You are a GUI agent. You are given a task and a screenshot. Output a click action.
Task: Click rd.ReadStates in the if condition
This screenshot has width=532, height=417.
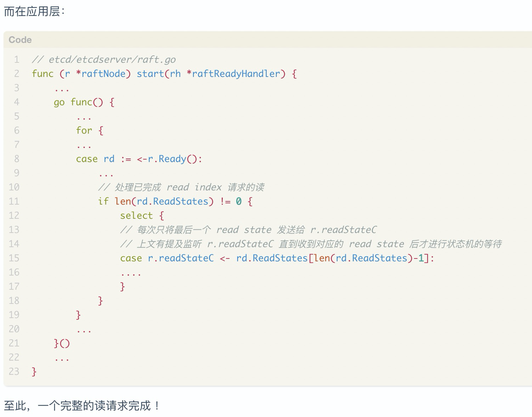point(172,201)
